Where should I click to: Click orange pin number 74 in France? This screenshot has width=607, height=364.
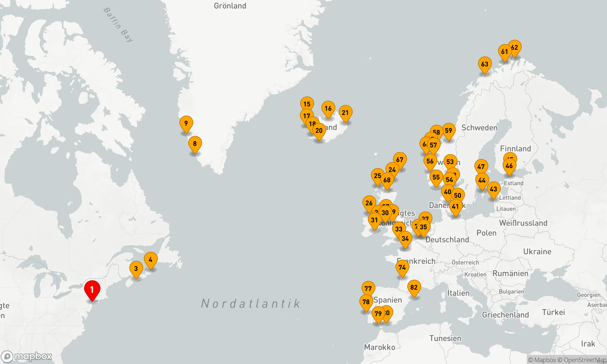tap(402, 268)
